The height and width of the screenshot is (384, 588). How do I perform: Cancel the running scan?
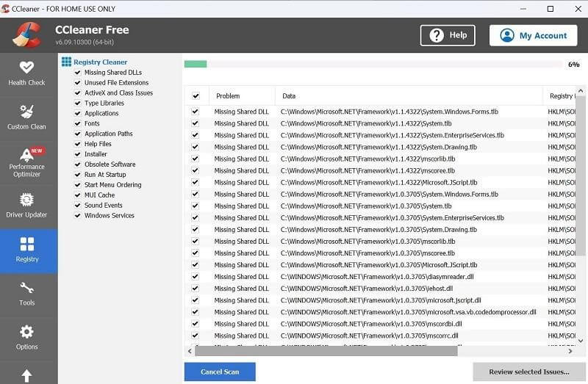pos(220,372)
